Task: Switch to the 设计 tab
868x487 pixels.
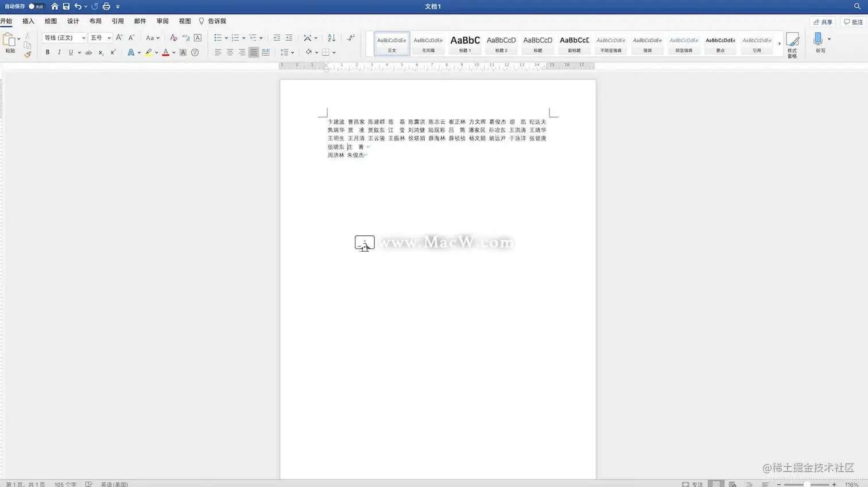Action: pos(73,21)
